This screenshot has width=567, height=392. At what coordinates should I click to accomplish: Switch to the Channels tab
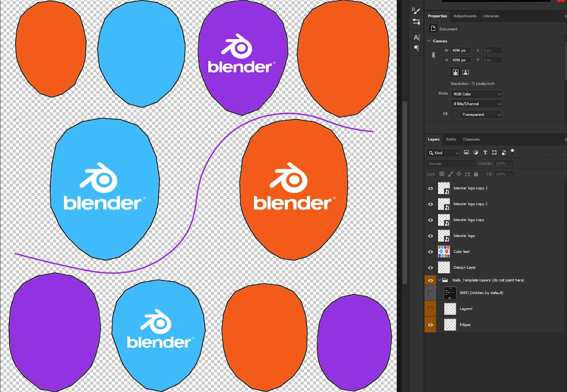pos(471,139)
